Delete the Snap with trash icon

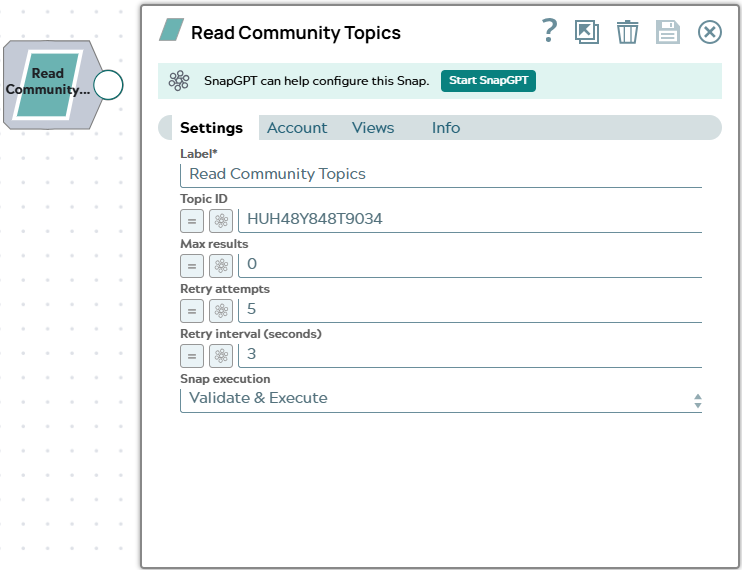click(627, 32)
